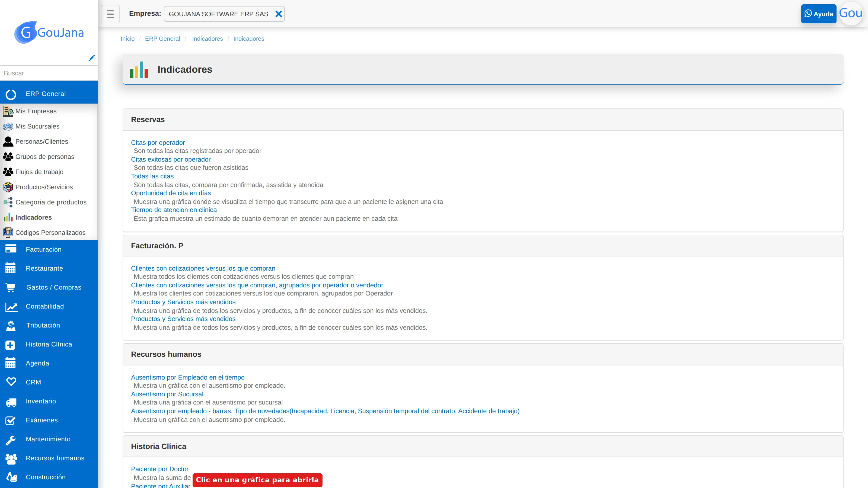The image size is (868, 488).
Task: Open Categoria de productos tree icon
Action: (8, 202)
